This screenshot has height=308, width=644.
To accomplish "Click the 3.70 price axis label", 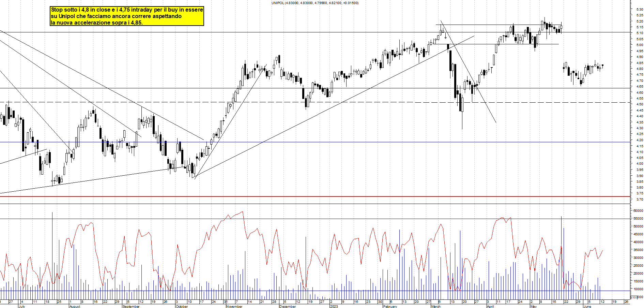I will 640,199.
